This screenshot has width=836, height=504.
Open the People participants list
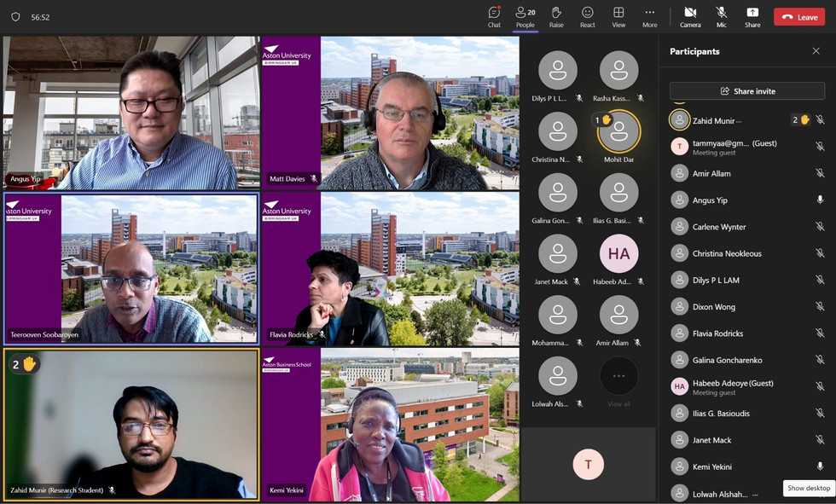pyautogui.click(x=525, y=16)
